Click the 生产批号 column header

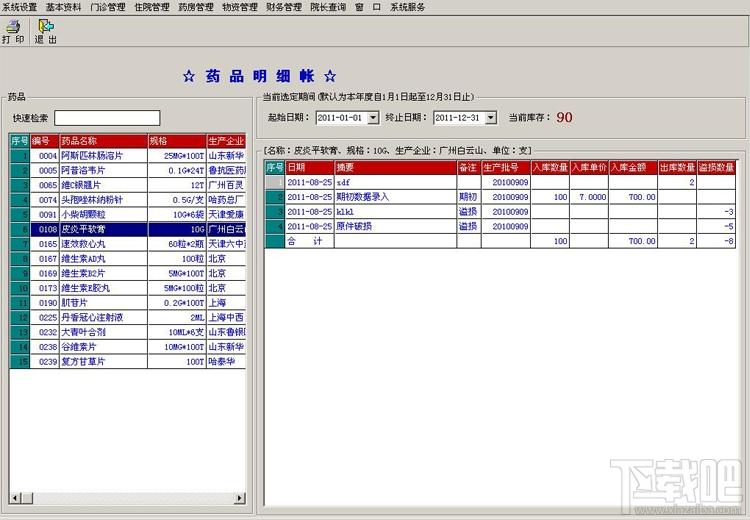point(506,167)
